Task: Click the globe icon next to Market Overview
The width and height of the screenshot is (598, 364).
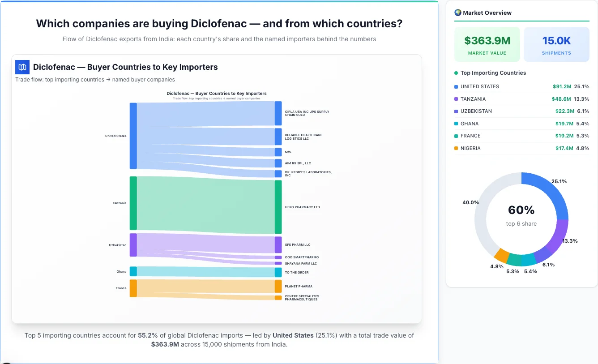Action: click(457, 13)
